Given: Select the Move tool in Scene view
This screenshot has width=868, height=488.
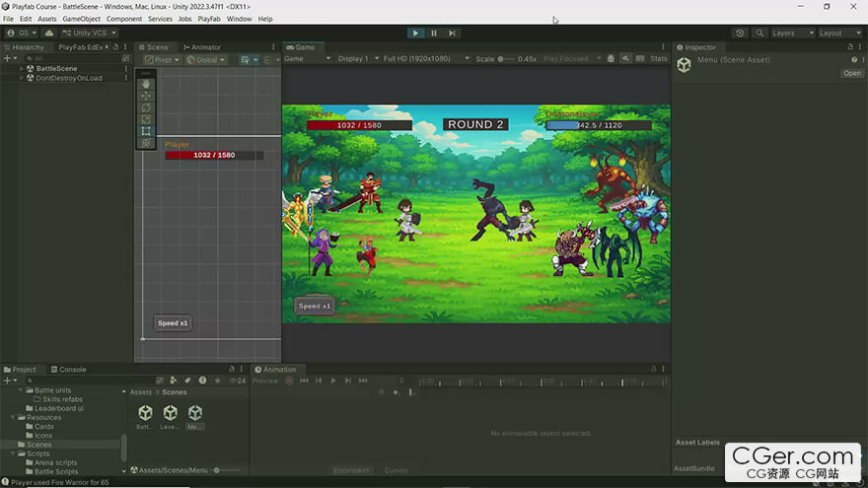Looking at the screenshot, I should [x=146, y=96].
